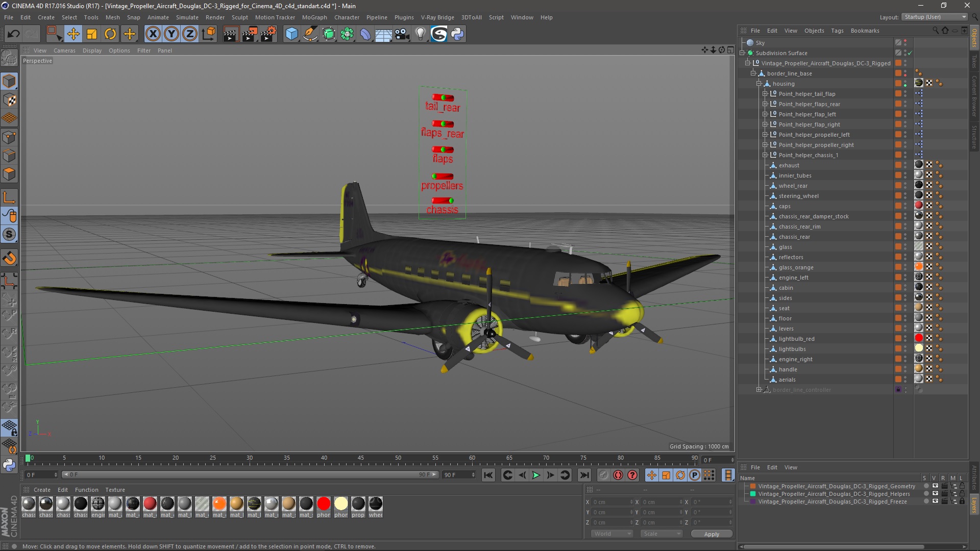The width and height of the screenshot is (980, 551).
Task: Click the timeline range slider bar
Action: (250, 475)
